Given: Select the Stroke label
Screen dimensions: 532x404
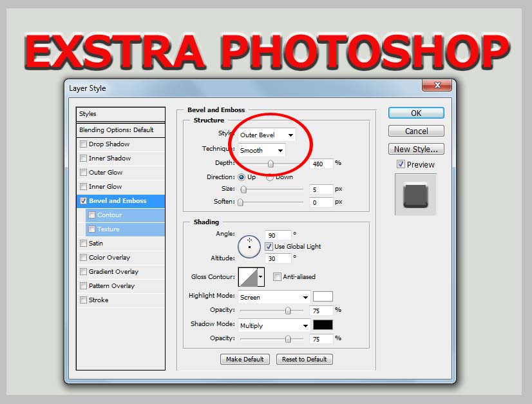Looking at the screenshot, I should (99, 300).
